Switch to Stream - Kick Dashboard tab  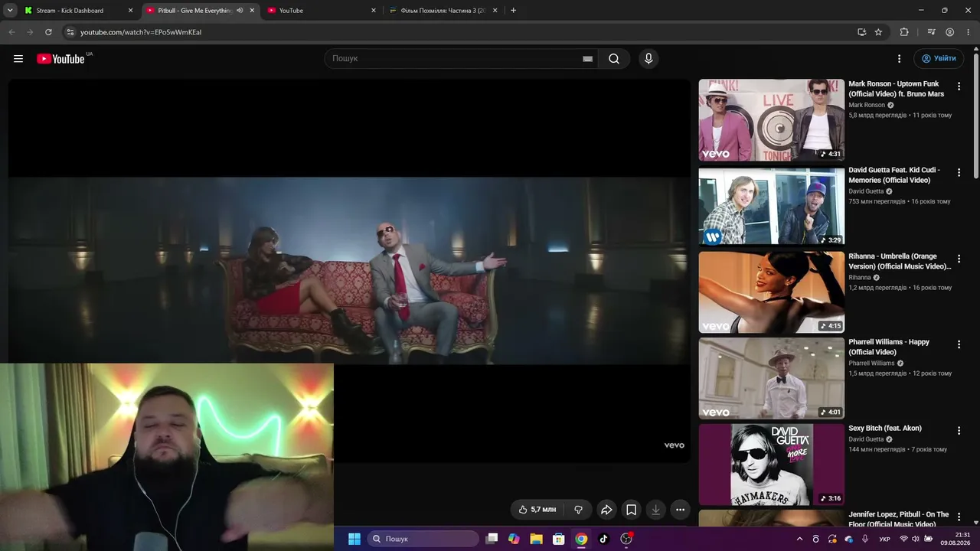point(80,11)
